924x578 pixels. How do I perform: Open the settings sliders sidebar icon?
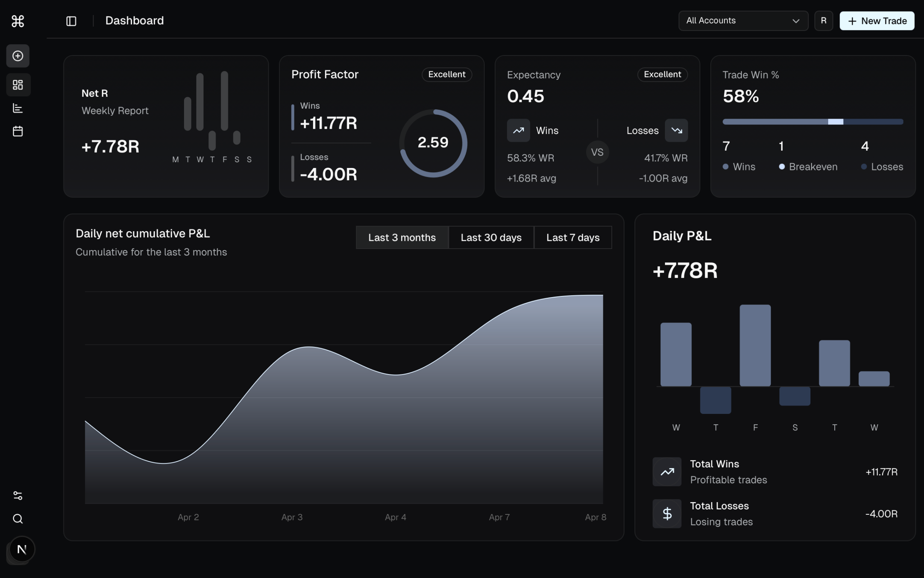pyautogui.click(x=18, y=496)
